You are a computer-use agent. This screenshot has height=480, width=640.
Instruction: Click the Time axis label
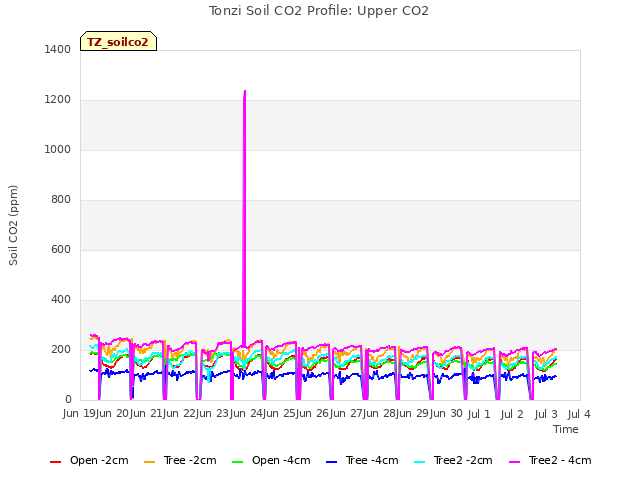click(566, 429)
